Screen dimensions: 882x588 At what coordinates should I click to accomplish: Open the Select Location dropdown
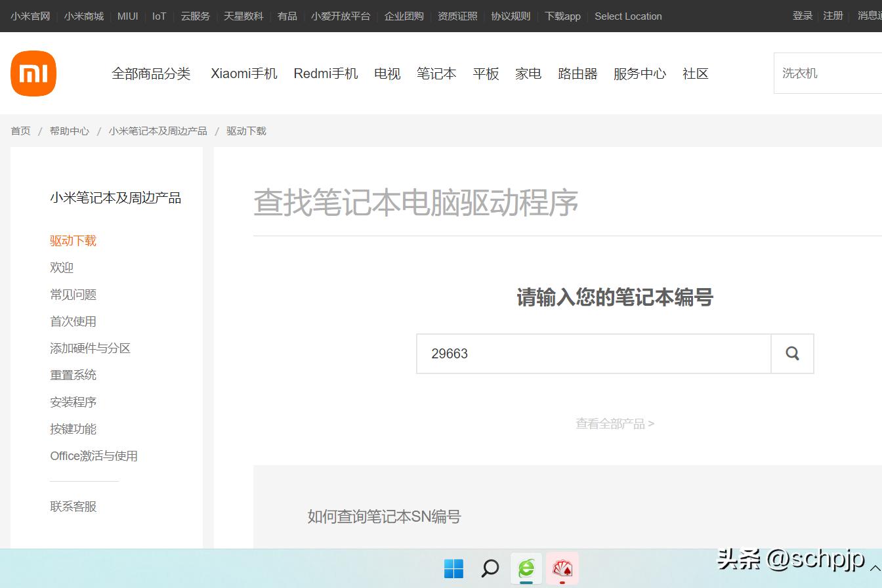(x=627, y=16)
